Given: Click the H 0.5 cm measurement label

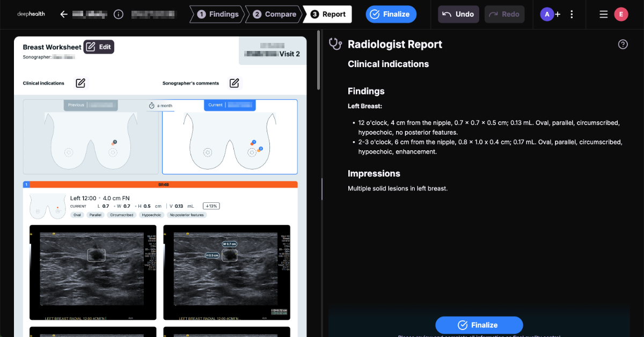Looking at the screenshot, I should 213,255.
